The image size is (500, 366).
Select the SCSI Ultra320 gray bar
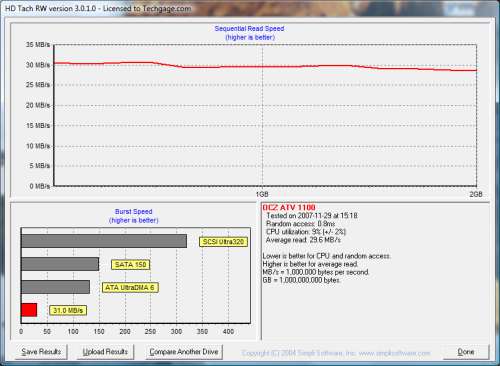tap(104, 241)
